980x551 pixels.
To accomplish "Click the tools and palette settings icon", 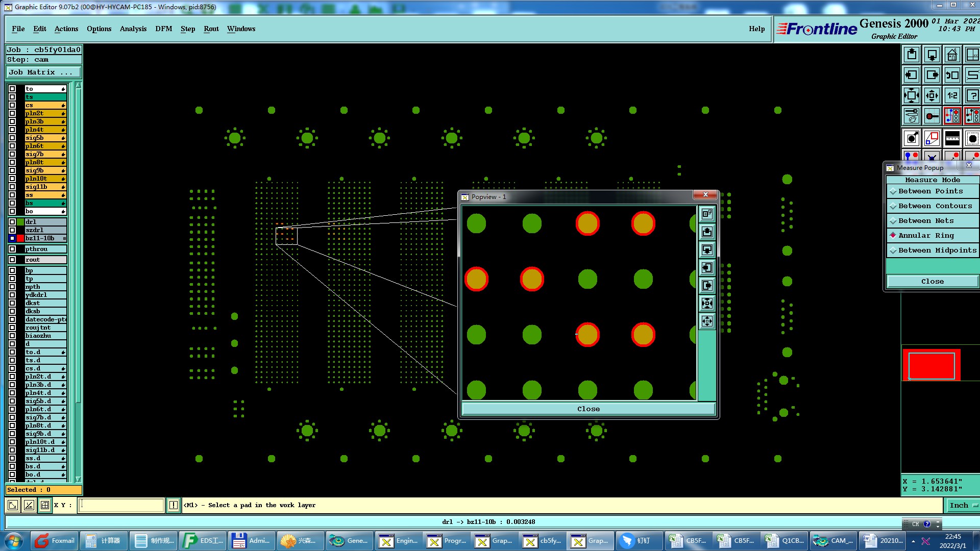I will 912,116.
